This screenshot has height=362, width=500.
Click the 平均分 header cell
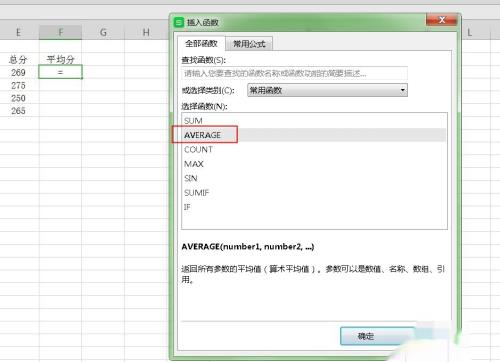60,59
